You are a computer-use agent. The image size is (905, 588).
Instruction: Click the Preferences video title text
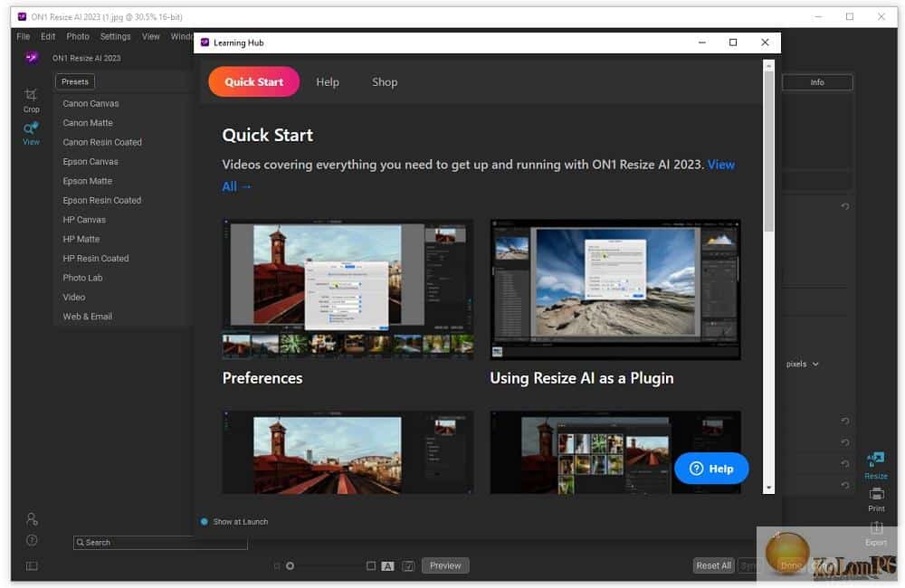coord(262,378)
